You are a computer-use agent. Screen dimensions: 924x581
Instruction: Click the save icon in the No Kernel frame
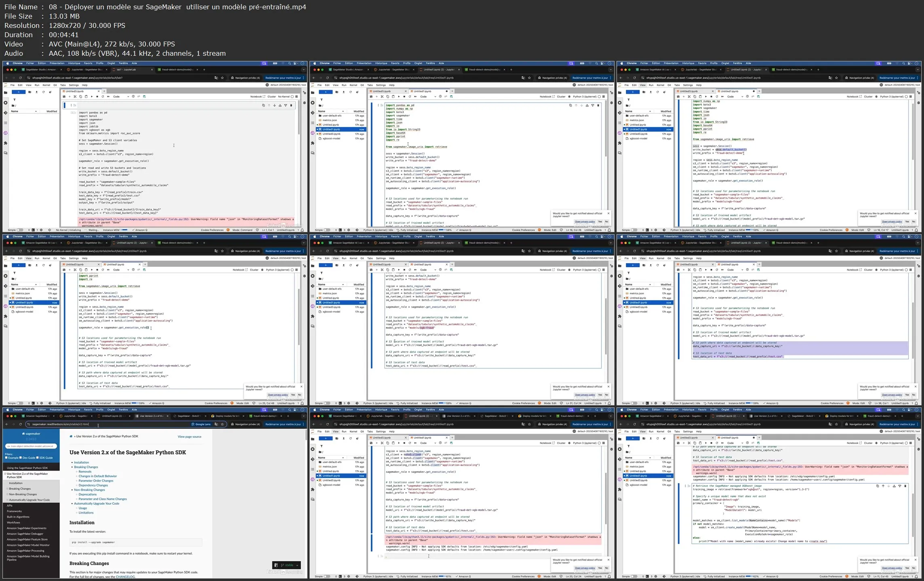pos(64,96)
